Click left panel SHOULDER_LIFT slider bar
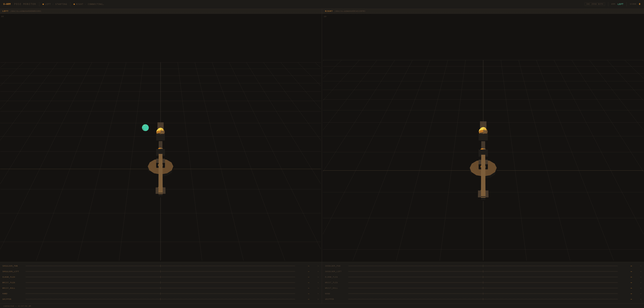This screenshot has height=308, width=644. (160, 271)
